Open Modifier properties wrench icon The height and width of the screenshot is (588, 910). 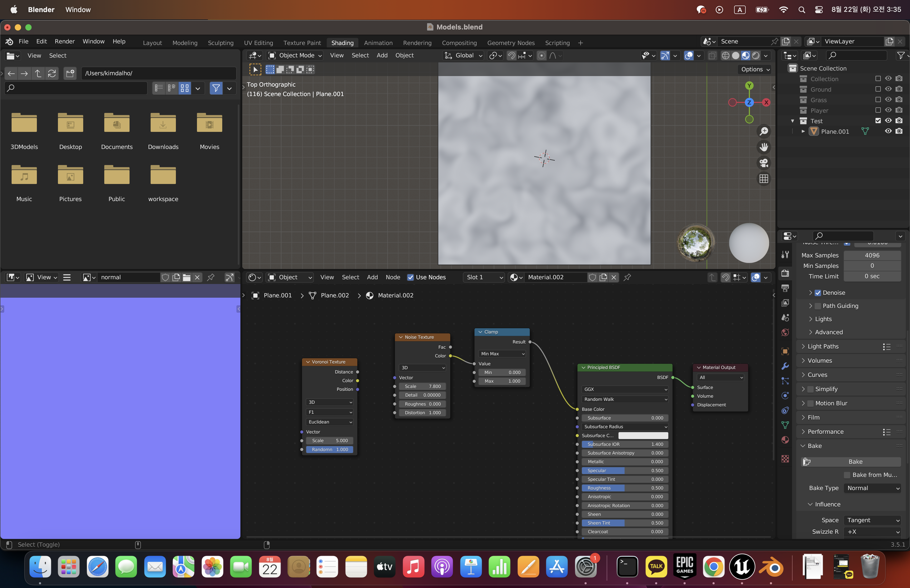[x=785, y=366]
